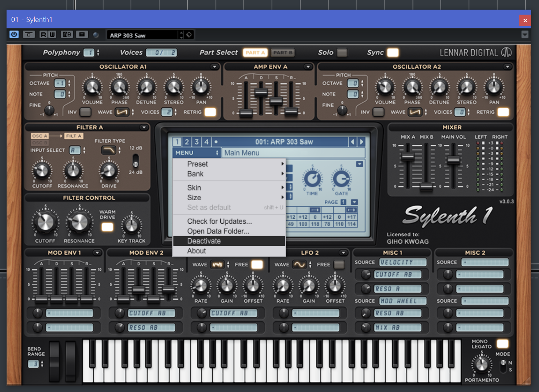Screen dimensions: 539x392
Task: Select display tab 4
Action: coord(206,142)
